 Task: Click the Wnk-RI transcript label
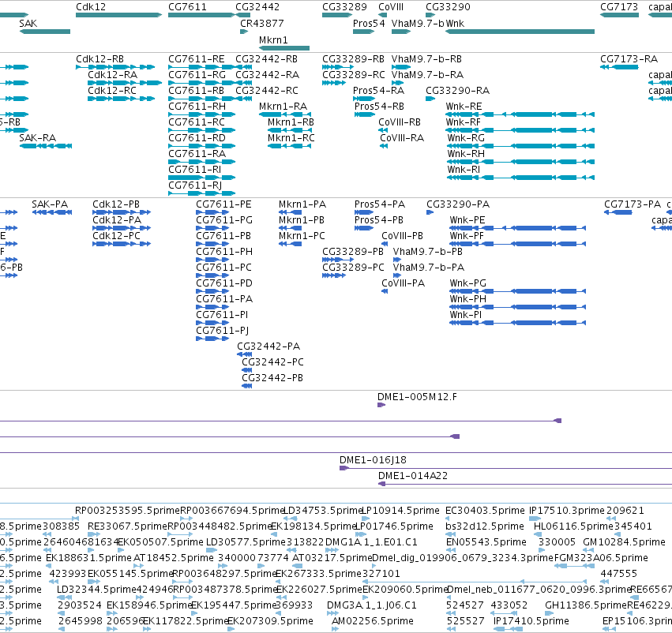[464, 169]
